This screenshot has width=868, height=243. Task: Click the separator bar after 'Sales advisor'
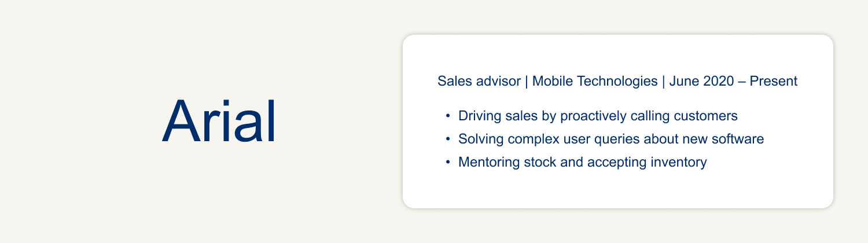pyautogui.click(x=527, y=82)
